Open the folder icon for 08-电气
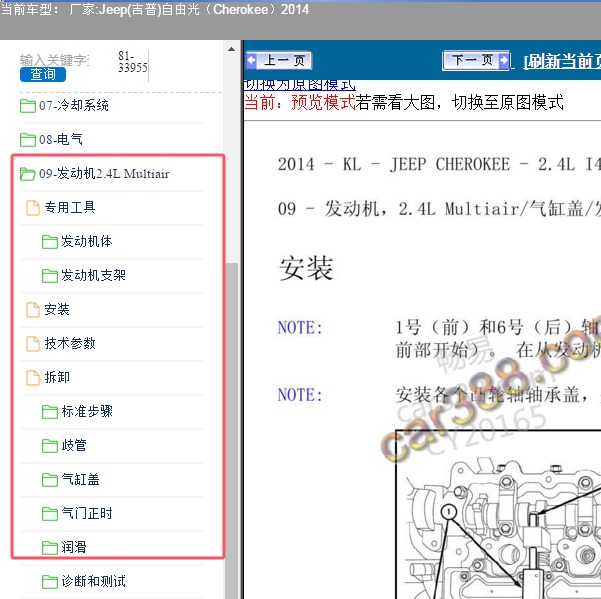The height and width of the screenshot is (599, 601). (x=28, y=140)
